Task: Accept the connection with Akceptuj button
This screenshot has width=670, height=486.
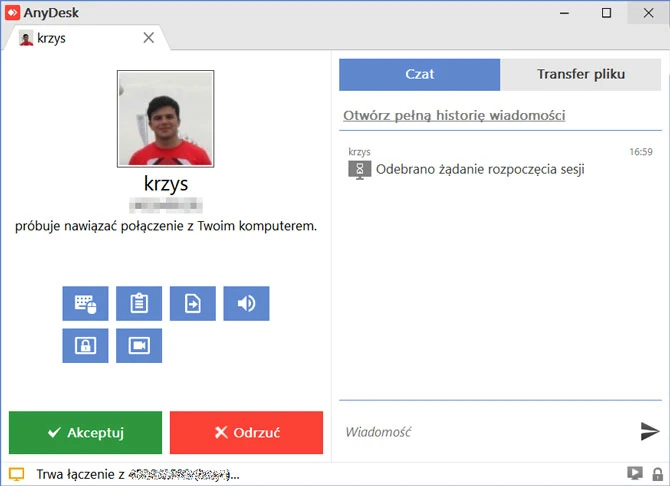Action: point(85,433)
